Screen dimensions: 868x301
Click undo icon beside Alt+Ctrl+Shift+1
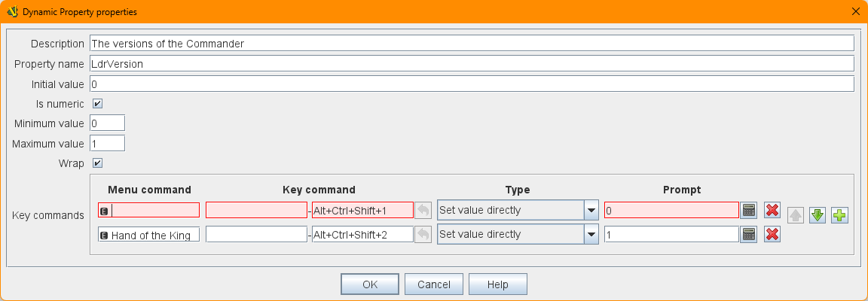[423, 211]
